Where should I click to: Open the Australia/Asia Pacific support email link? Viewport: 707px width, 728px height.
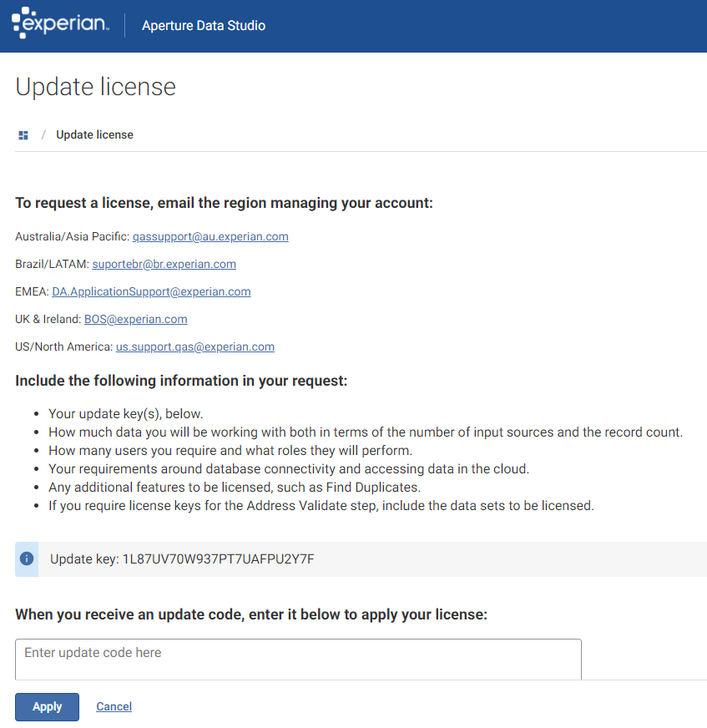coord(210,236)
